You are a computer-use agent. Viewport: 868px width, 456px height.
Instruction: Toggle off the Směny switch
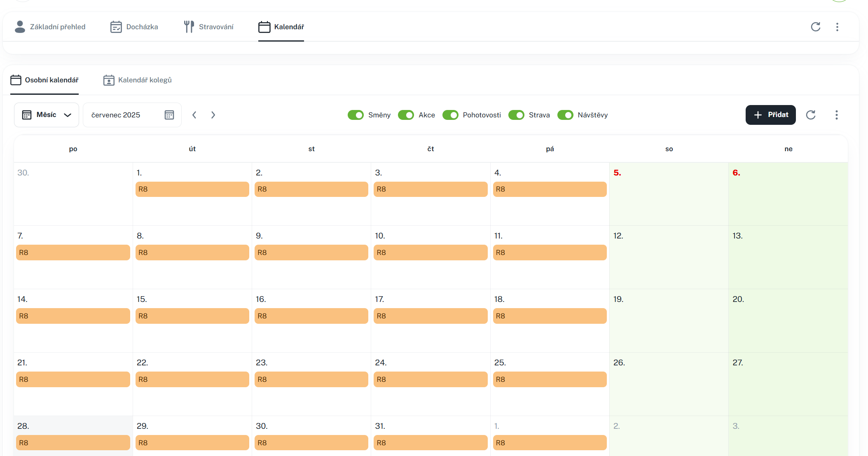tap(356, 115)
